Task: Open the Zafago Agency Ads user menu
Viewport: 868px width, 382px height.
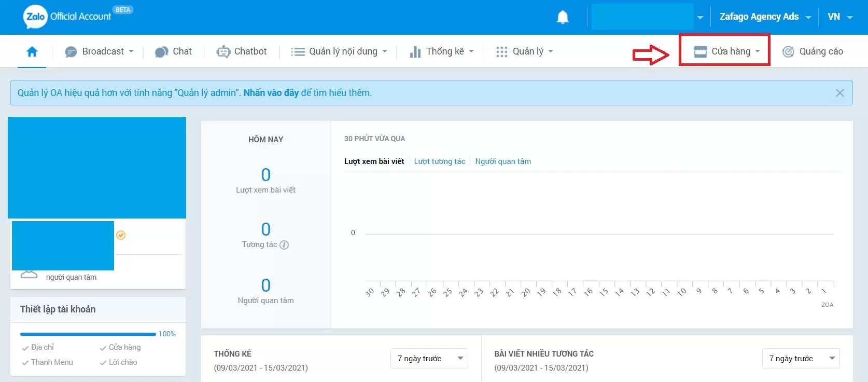Action: [765, 17]
